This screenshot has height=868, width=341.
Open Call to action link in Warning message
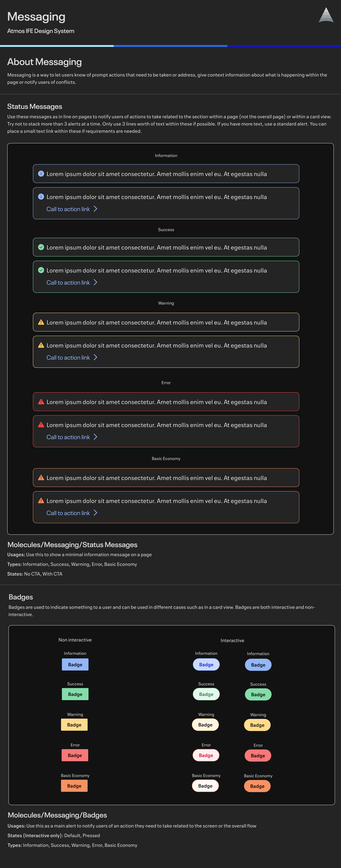68,357
